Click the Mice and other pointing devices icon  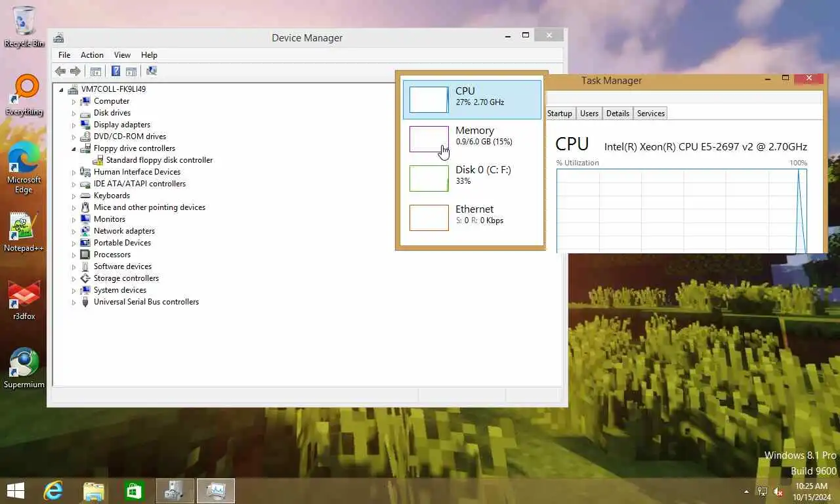(x=85, y=207)
